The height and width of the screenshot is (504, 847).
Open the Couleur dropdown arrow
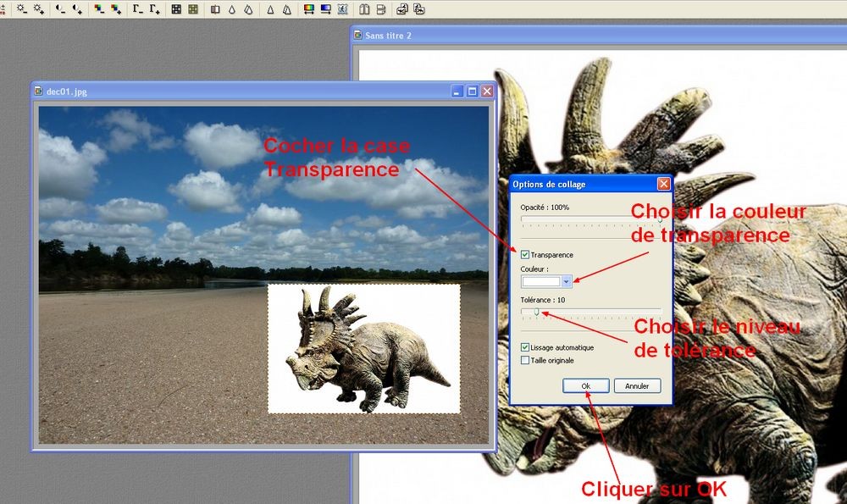567,282
